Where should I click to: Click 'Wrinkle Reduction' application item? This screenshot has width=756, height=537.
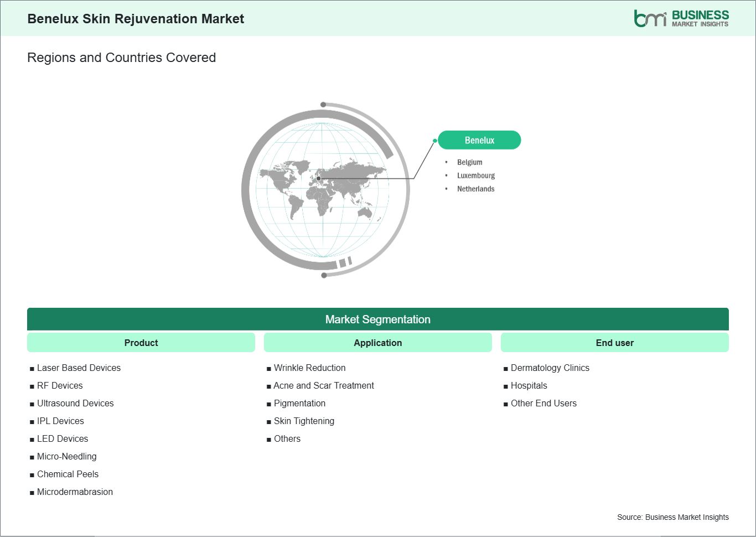tap(309, 368)
